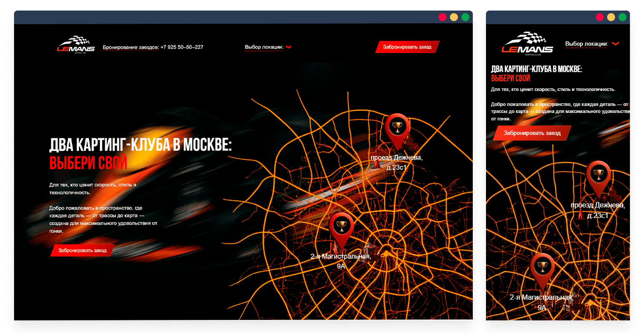The width and height of the screenshot is (644, 334).
Task: Click the green window dot in the desktop window
Action: pyautogui.click(x=465, y=17)
